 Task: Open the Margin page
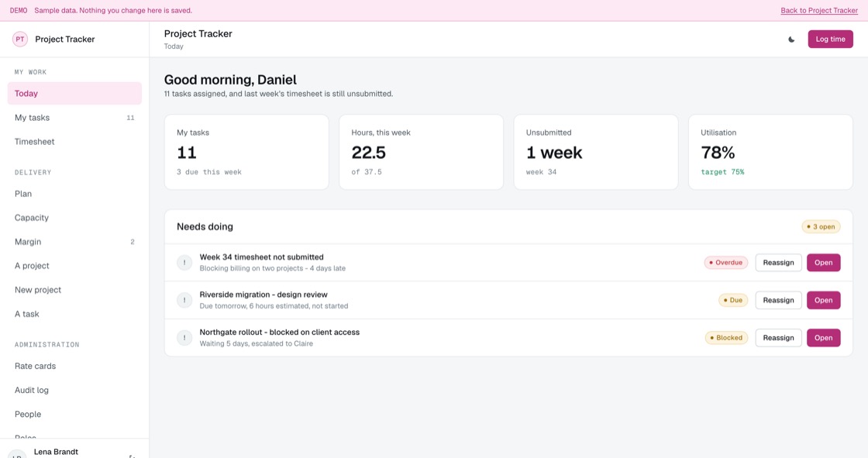[x=74, y=242]
